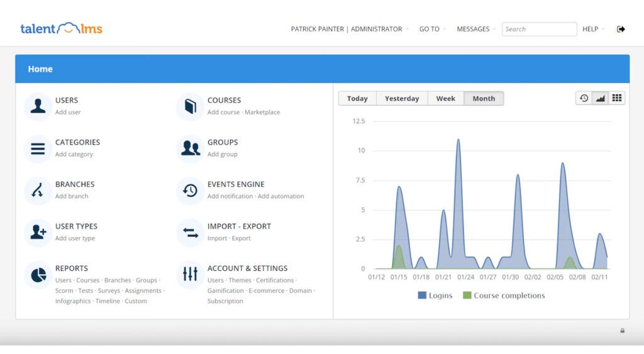Click the Reports pie chart icon

pos(38,275)
